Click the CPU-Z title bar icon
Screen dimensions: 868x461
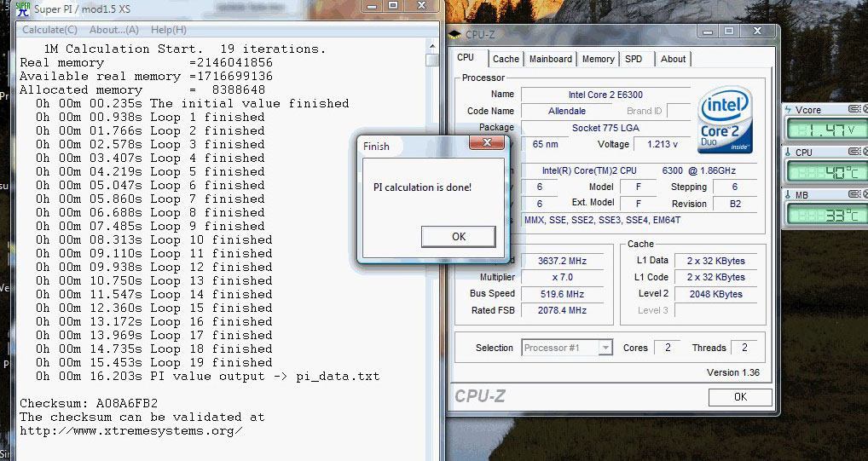tap(454, 35)
